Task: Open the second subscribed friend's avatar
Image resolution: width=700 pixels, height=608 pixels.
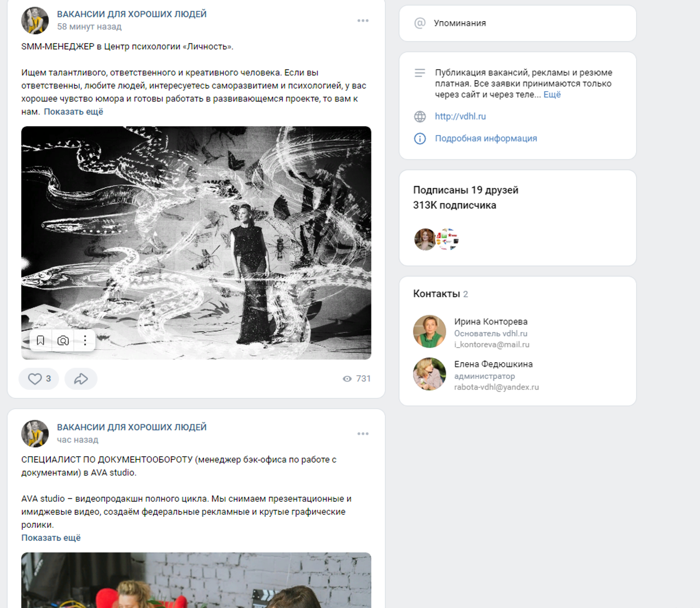Action: [448, 239]
